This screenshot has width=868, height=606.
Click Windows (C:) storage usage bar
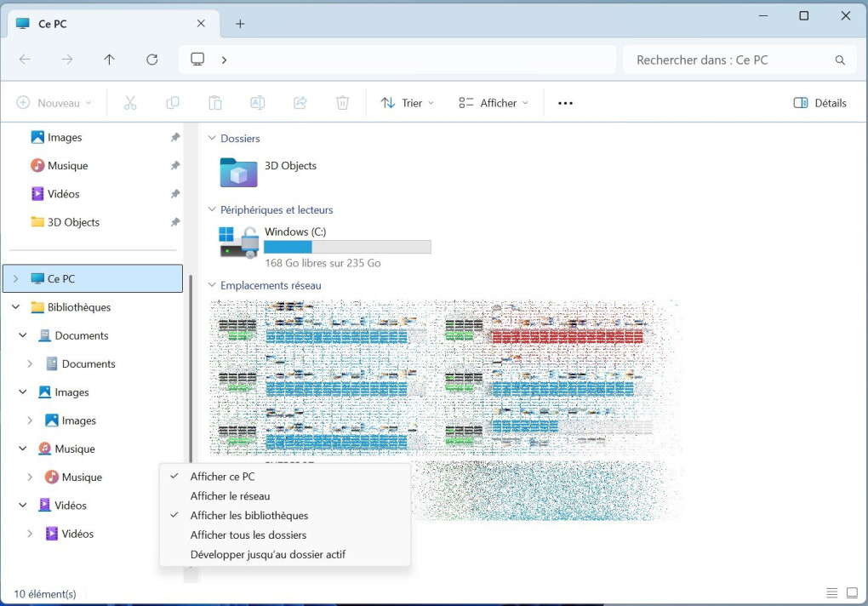(x=348, y=247)
